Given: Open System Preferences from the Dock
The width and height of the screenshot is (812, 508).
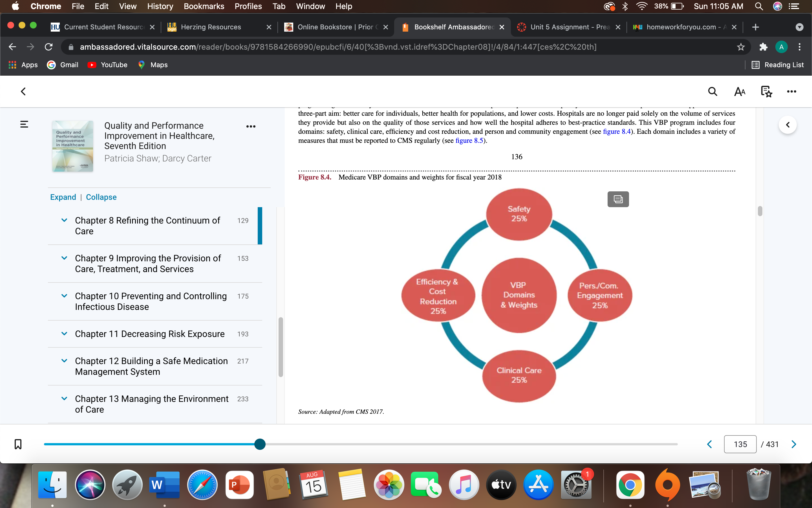Looking at the screenshot, I should coord(576,485).
